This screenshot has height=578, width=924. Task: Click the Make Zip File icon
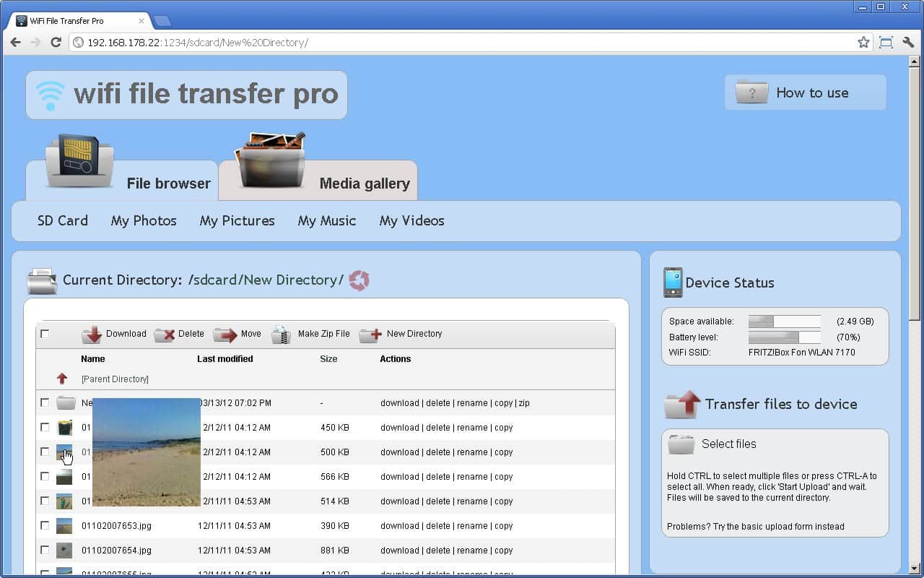pos(281,335)
